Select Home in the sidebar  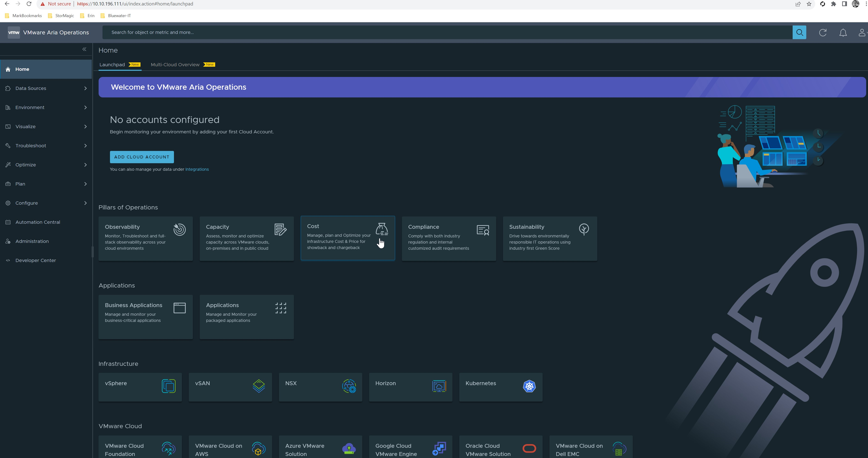coord(46,69)
